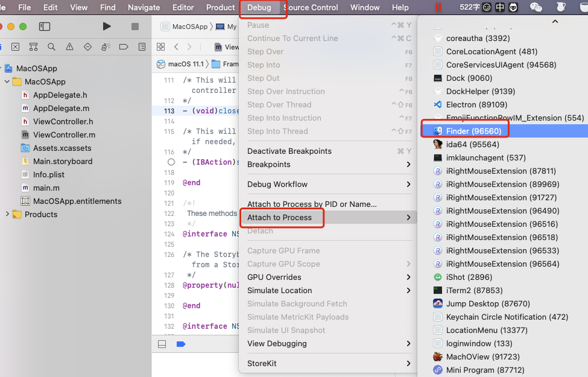Open the find navigator magnifier icon

[x=51, y=47]
